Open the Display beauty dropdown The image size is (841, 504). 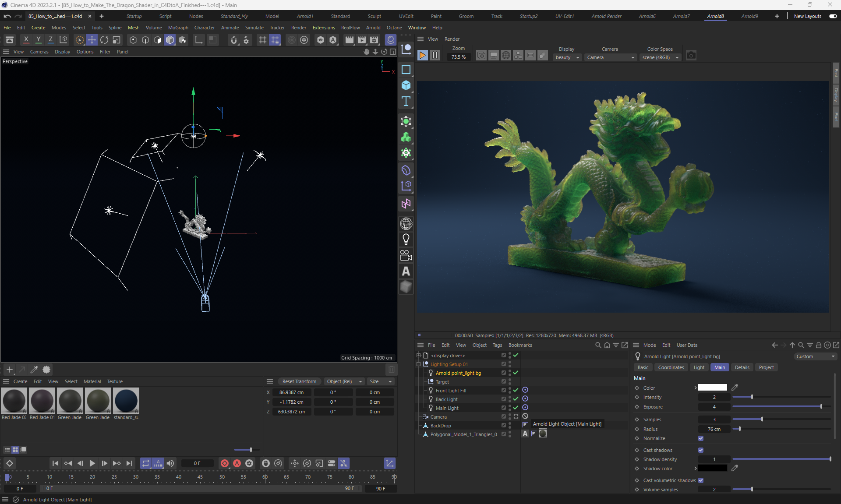pos(567,57)
